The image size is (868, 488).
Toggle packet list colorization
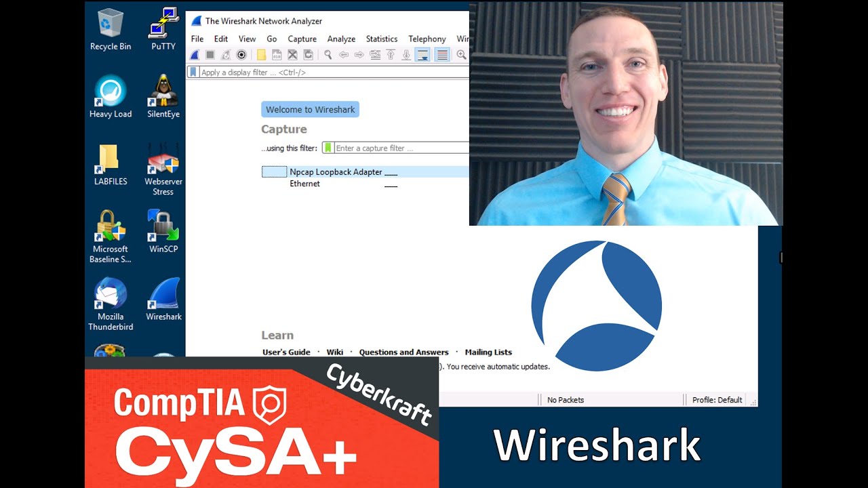click(x=442, y=55)
